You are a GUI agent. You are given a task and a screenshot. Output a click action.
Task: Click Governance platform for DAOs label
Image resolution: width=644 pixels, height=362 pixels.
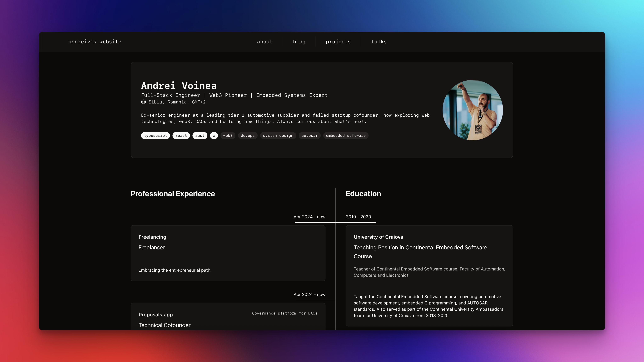point(285,313)
